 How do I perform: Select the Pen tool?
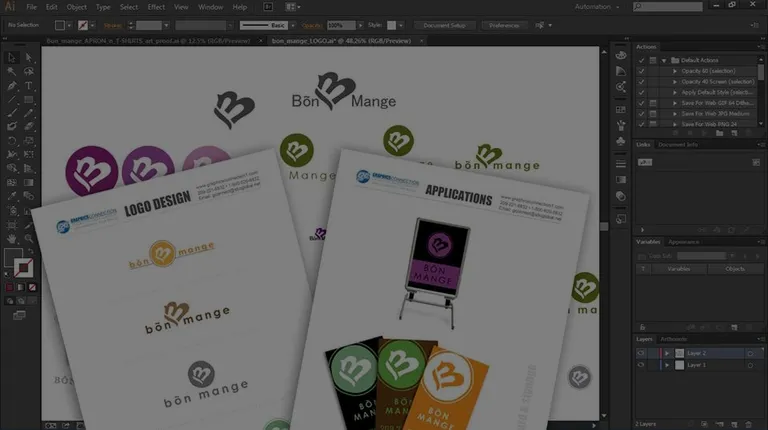tap(11, 85)
